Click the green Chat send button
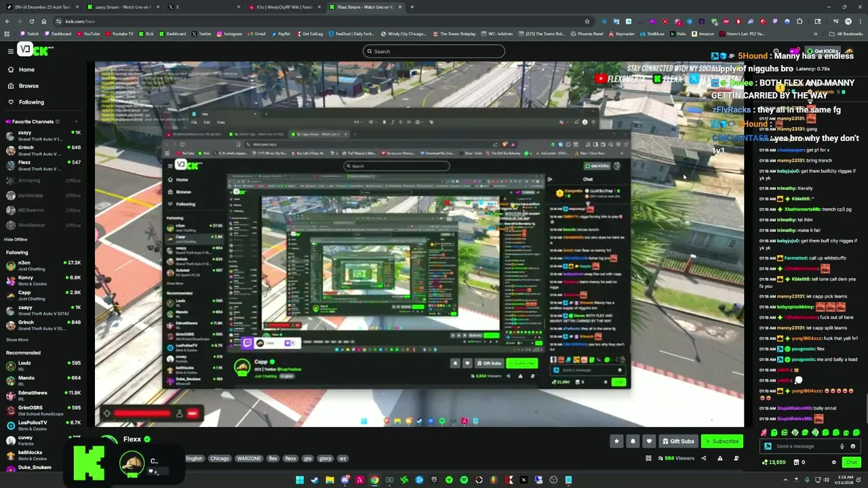The image size is (868, 488). [851, 462]
